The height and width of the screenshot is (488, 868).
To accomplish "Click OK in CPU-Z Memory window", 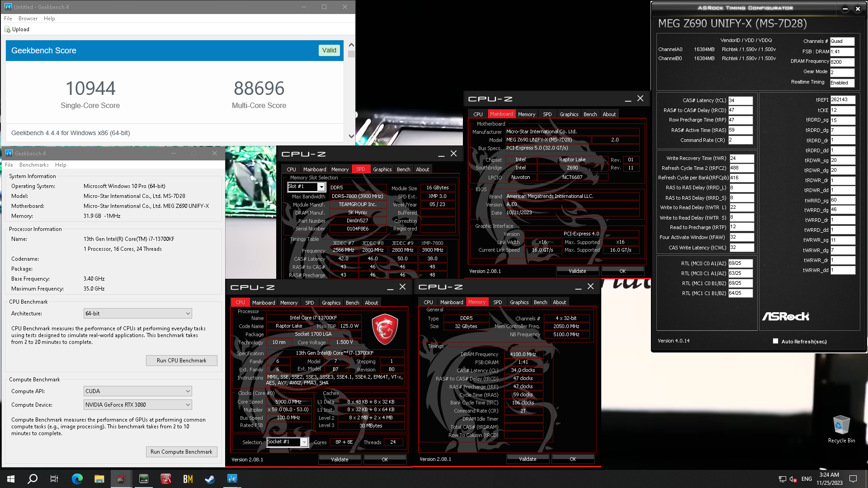I will point(573,459).
